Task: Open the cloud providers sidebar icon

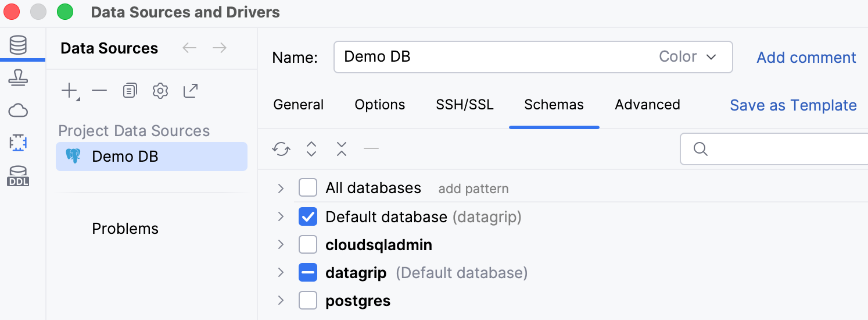Action: pos(18,110)
